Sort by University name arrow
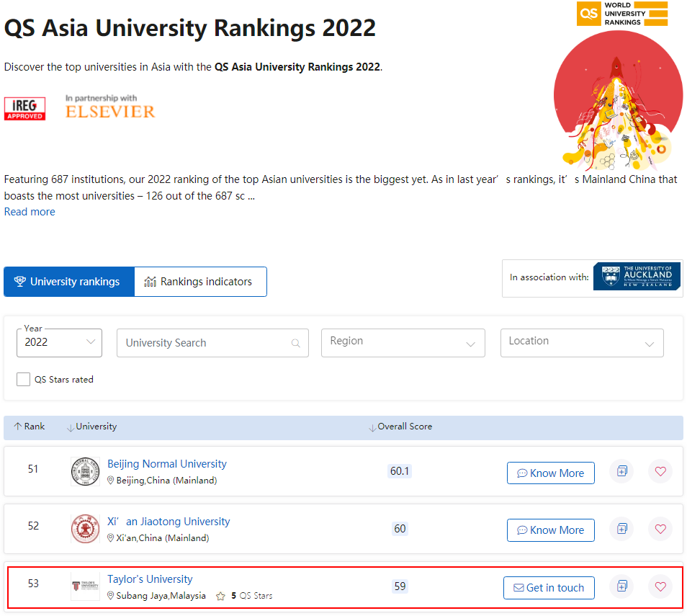This screenshot has height=616, width=687. (70, 427)
